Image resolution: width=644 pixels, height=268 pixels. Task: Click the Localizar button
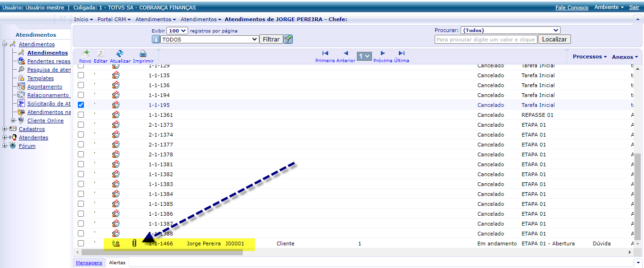tap(554, 40)
